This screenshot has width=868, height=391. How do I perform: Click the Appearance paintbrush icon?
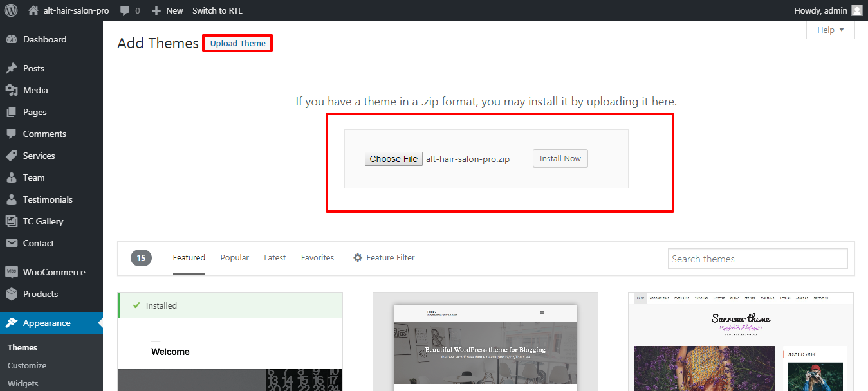(12, 323)
